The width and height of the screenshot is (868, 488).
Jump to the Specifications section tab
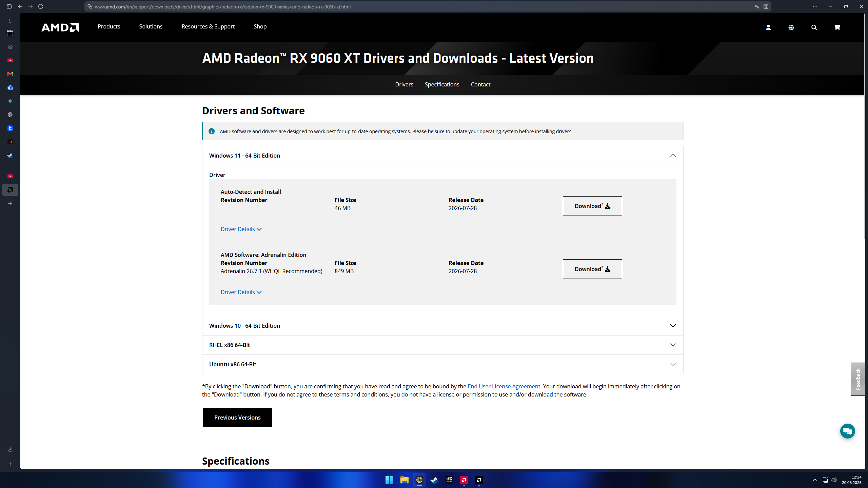click(x=442, y=84)
